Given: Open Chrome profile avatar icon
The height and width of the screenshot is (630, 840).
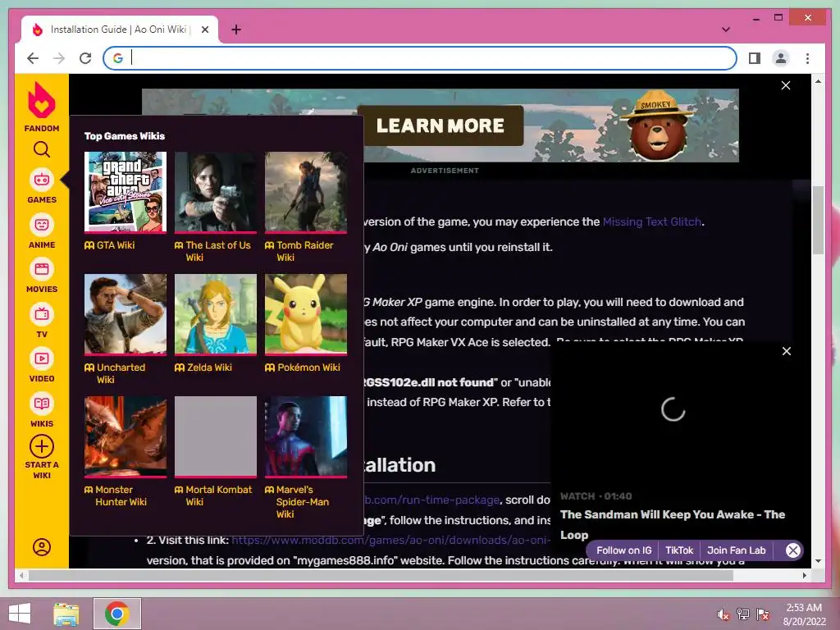Looking at the screenshot, I should click(781, 58).
